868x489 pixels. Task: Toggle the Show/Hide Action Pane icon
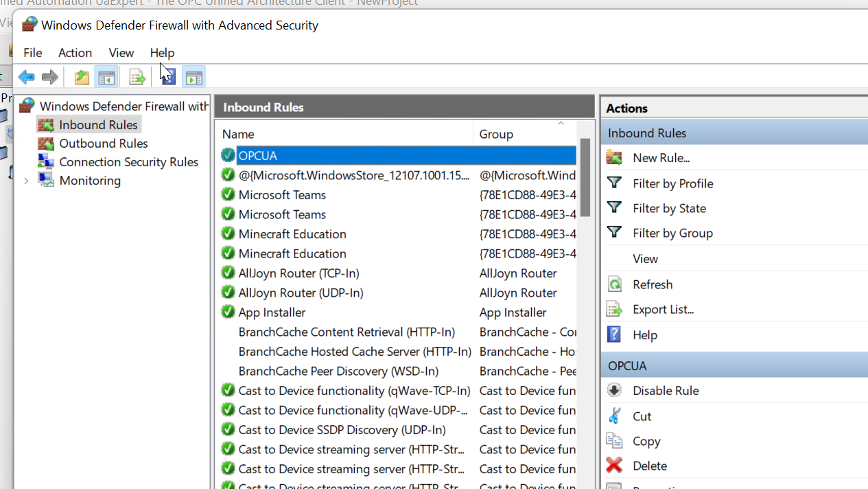(x=194, y=77)
